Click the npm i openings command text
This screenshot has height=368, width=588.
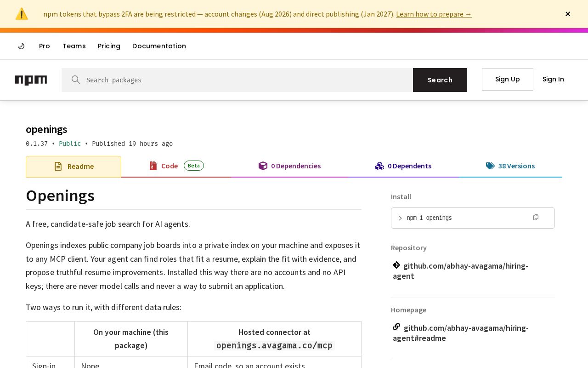click(x=429, y=218)
